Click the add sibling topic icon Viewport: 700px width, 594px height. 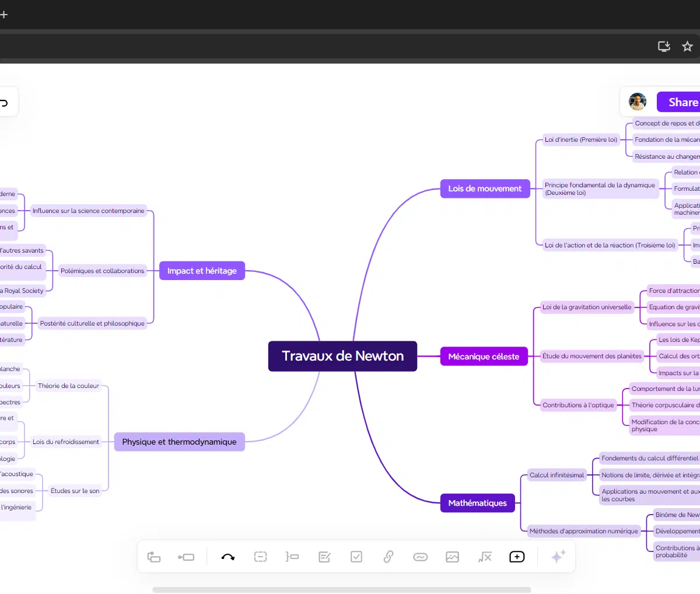pyautogui.click(x=186, y=557)
